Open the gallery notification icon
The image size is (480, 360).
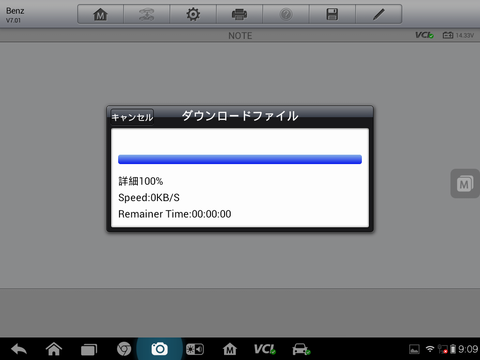(414, 349)
